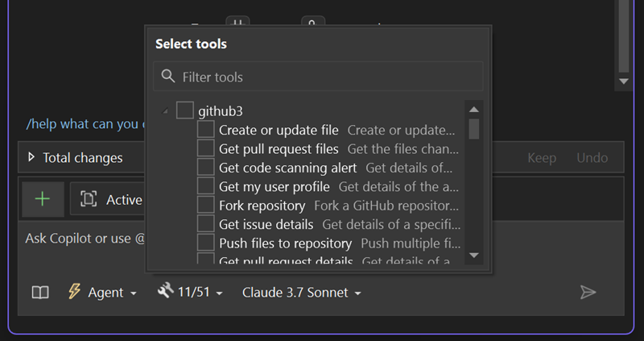Viewport: 644px width, 341px height.
Task: Click the Agent lightning bolt icon
Action: [x=74, y=292]
